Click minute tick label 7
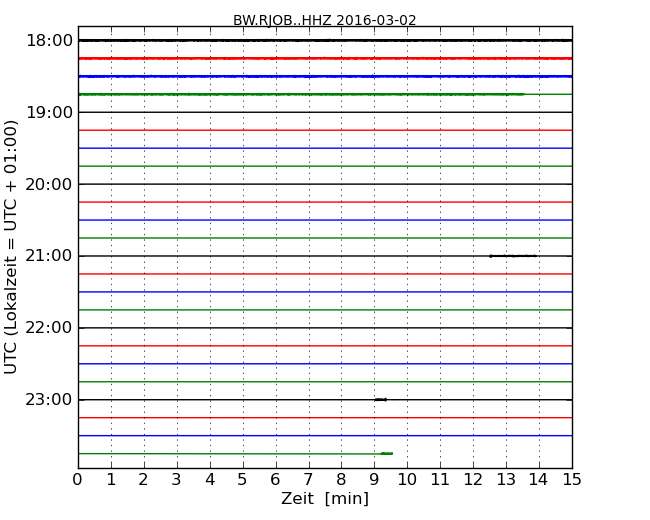The width and height of the screenshot is (650, 520). click(x=308, y=480)
